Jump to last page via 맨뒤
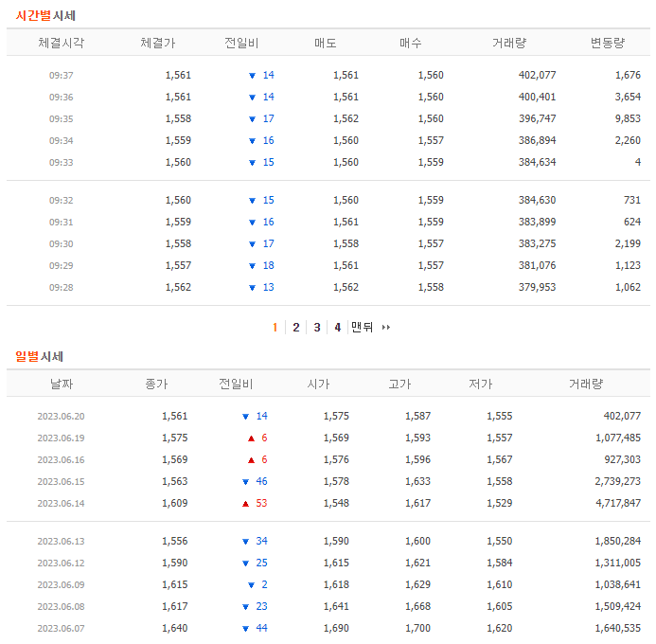656x644 pixels. [x=362, y=327]
